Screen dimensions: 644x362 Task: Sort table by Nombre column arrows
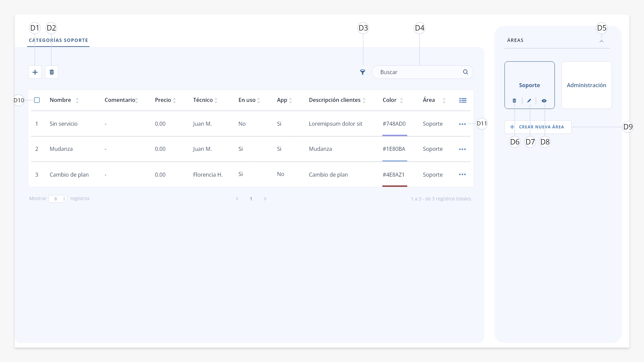77,100
